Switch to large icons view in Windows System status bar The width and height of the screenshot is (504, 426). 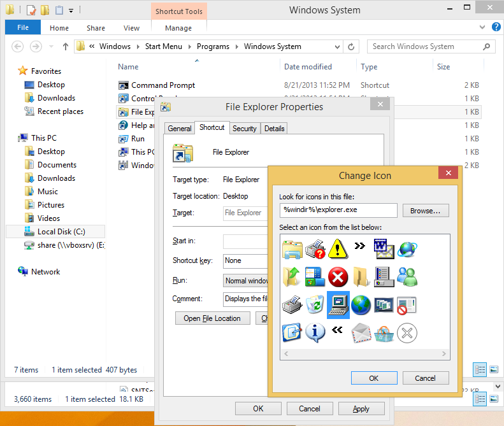click(x=494, y=369)
